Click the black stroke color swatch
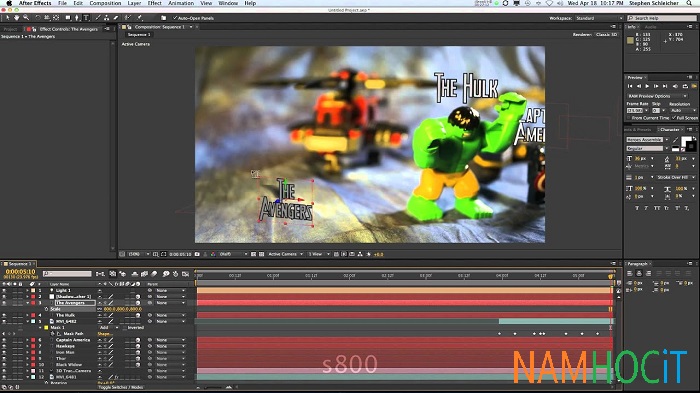This screenshot has width=700, height=393. click(691, 146)
